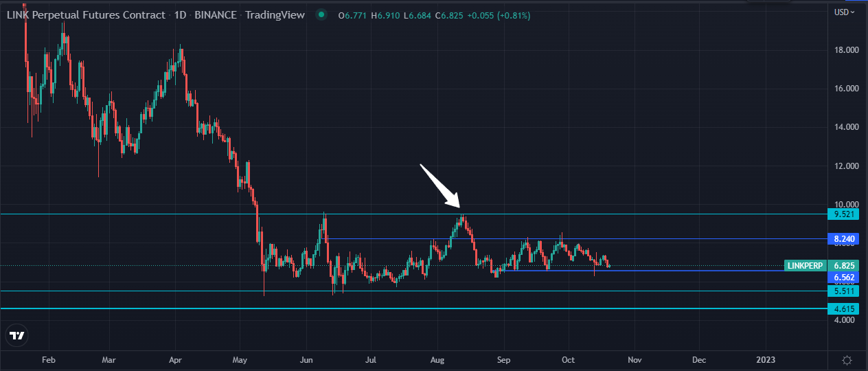Open the USD currency dropdown
Viewport: 868px width, 371px height.
pyautogui.click(x=844, y=12)
